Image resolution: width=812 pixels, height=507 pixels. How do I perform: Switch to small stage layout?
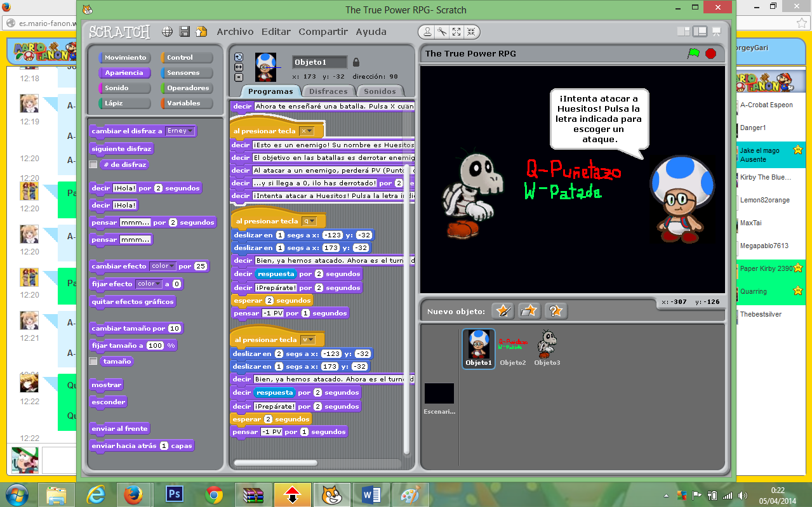pos(684,32)
